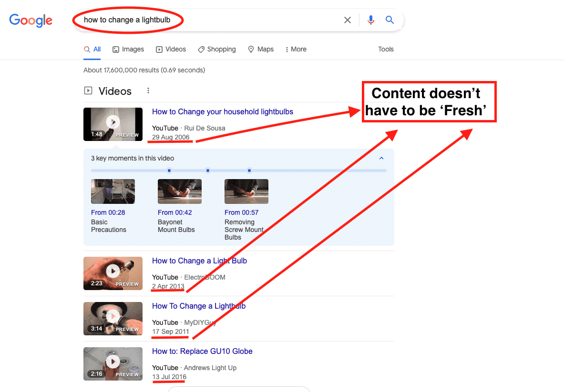Open the Google logo homepage

(31, 20)
